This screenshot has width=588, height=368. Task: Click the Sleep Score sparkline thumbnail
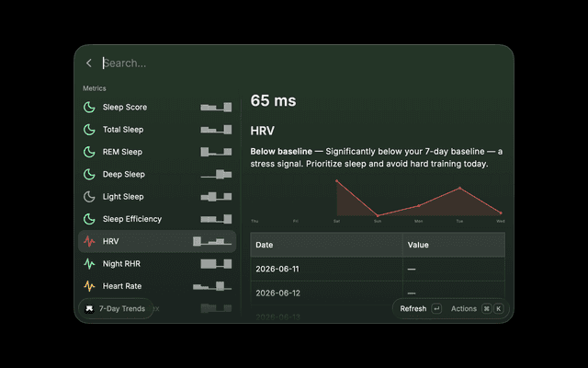coord(216,107)
